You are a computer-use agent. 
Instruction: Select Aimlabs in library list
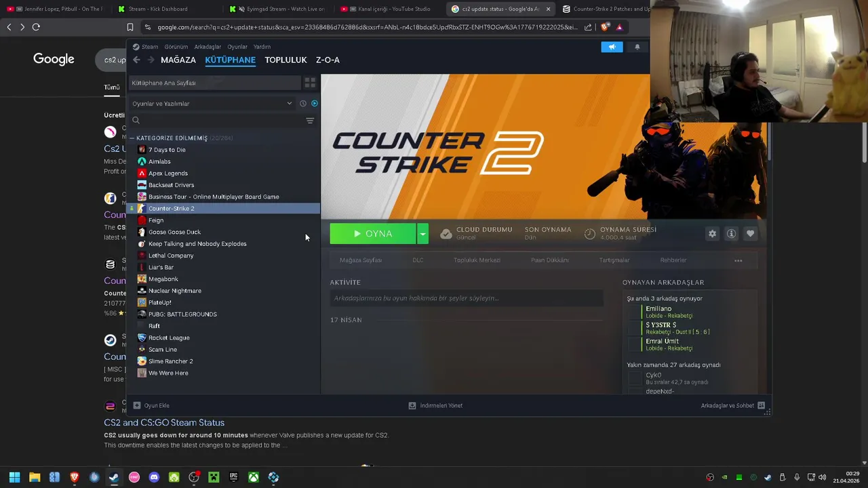pyautogui.click(x=159, y=161)
